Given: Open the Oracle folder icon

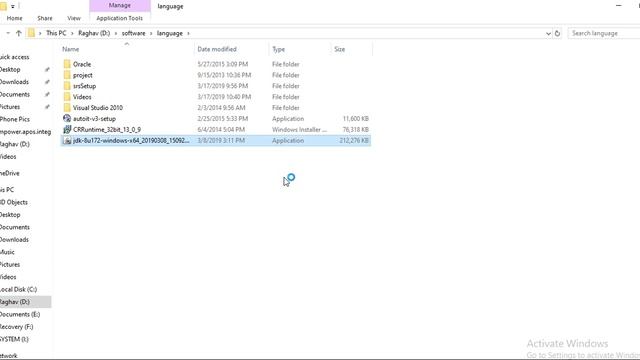Looking at the screenshot, I should pyautogui.click(x=67, y=64).
